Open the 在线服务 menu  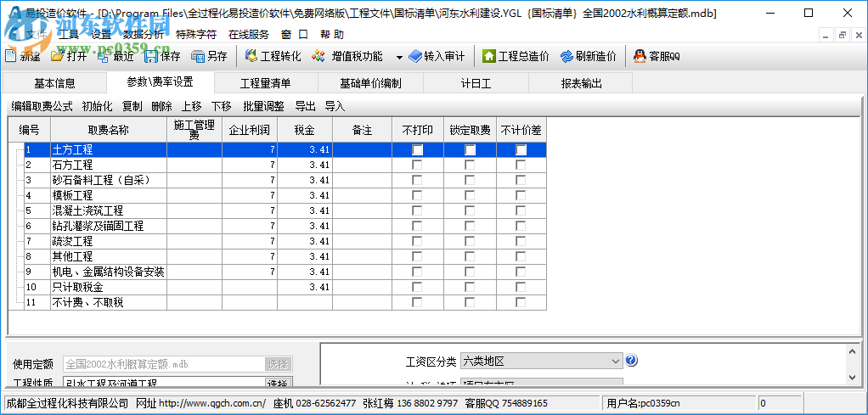[249, 34]
